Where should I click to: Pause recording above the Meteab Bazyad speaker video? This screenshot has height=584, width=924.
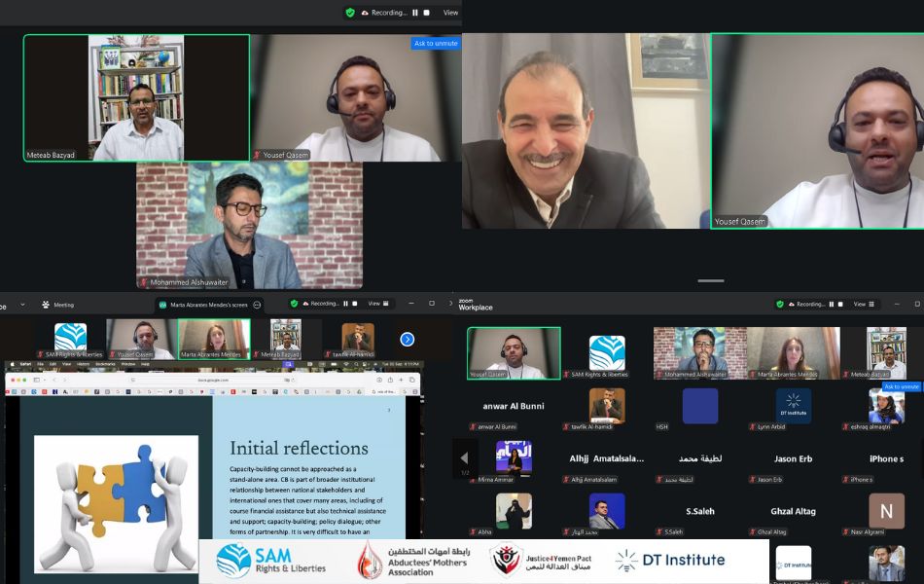click(x=415, y=13)
